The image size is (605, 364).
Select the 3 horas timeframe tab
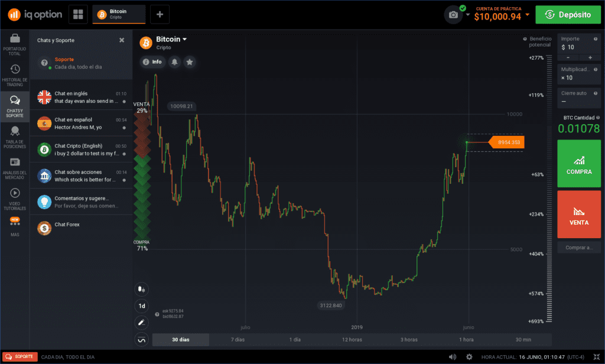[x=409, y=340]
